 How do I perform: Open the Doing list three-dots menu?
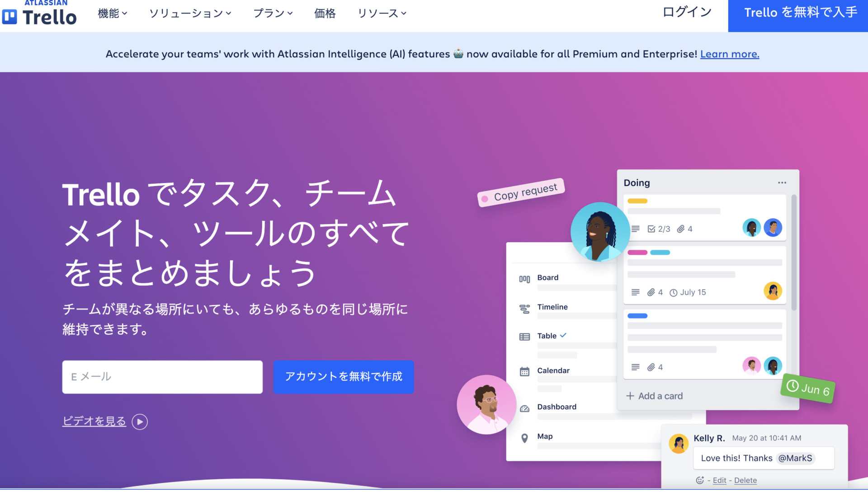pyautogui.click(x=782, y=182)
